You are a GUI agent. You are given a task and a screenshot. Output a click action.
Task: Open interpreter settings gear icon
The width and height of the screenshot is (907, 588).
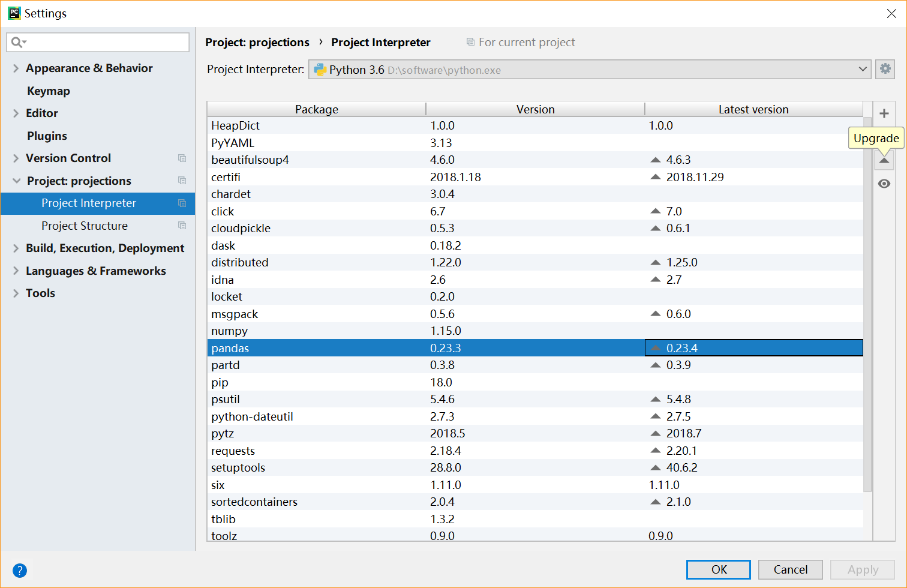885,69
